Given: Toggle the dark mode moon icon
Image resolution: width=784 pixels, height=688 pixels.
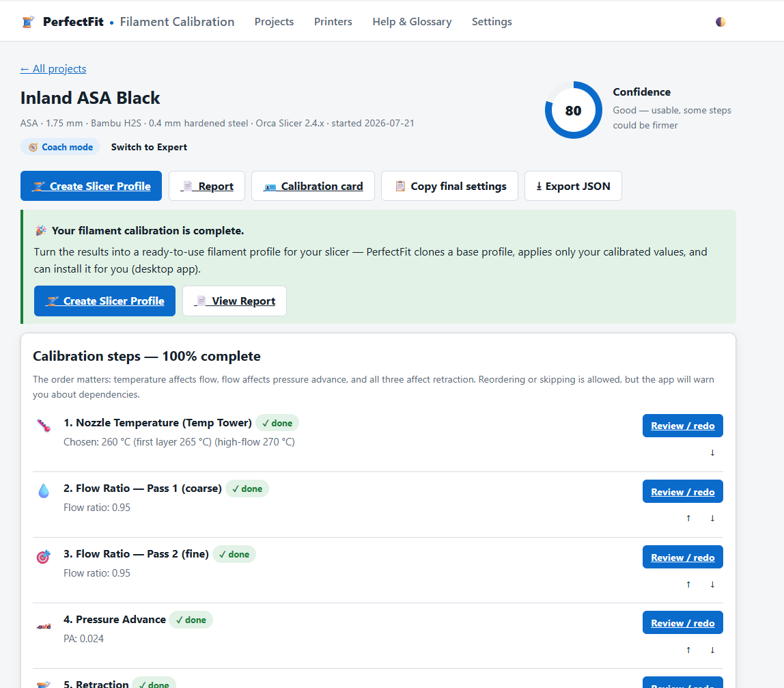Looking at the screenshot, I should 720,22.
